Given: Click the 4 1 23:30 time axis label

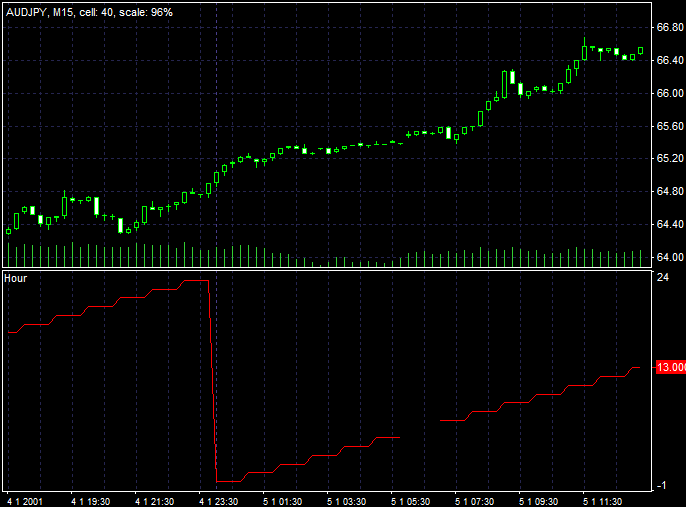Looking at the screenshot, I should pyautogui.click(x=218, y=501).
